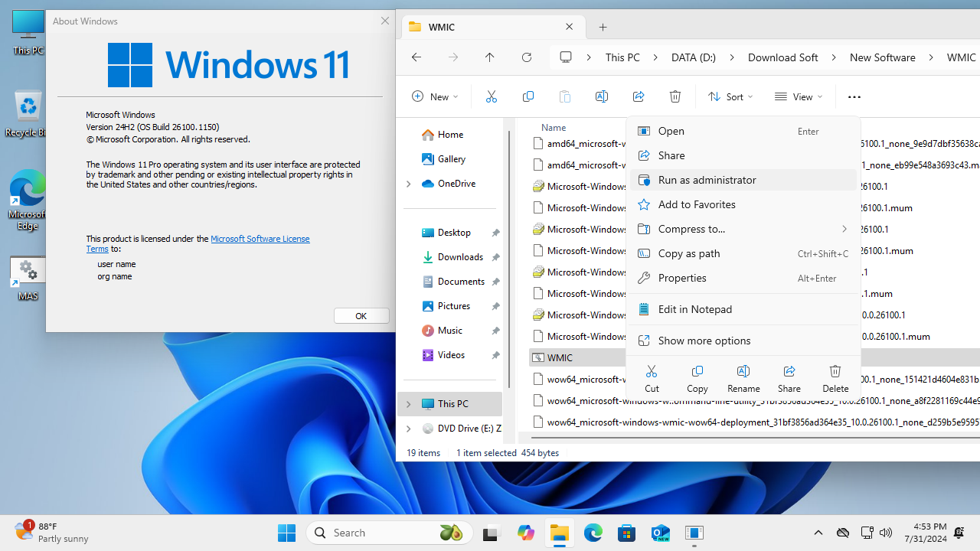Open the Start menu
The width and height of the screenshot is (980, 551).
[287, 533]
